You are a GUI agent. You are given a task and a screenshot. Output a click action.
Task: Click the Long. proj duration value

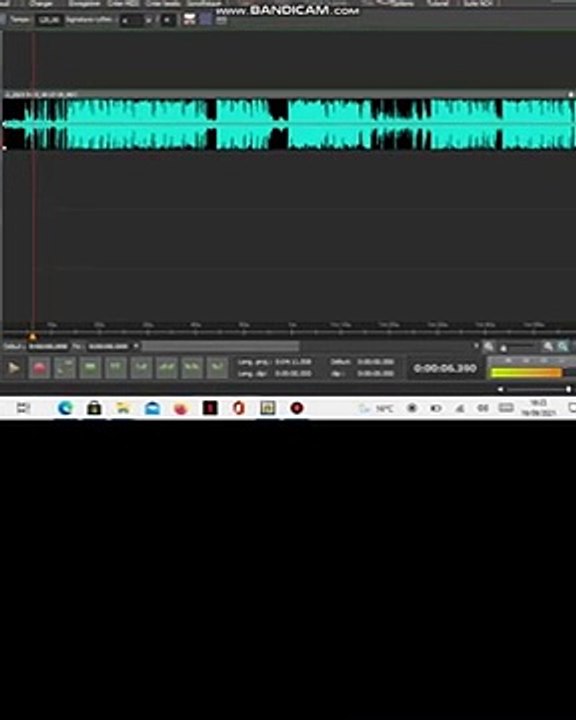[293, 362]
